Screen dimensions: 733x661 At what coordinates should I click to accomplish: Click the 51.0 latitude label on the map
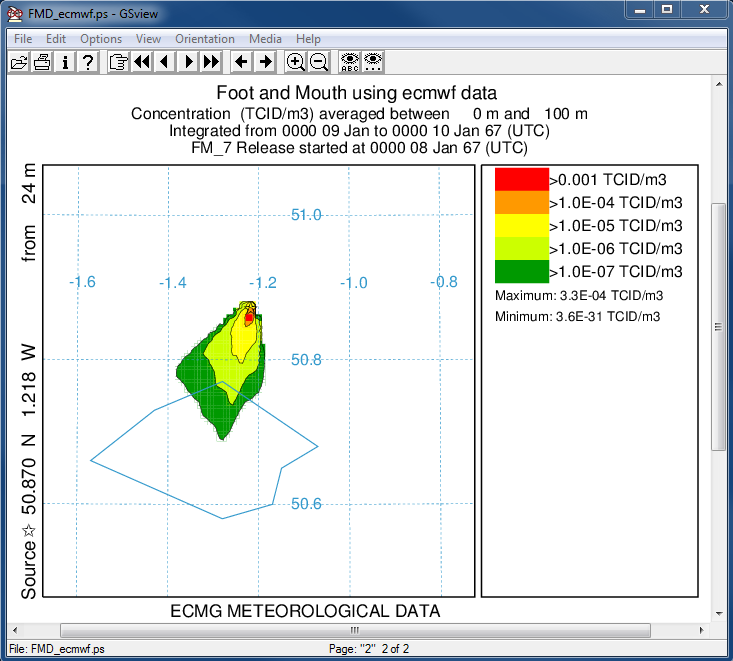[306, 215]
